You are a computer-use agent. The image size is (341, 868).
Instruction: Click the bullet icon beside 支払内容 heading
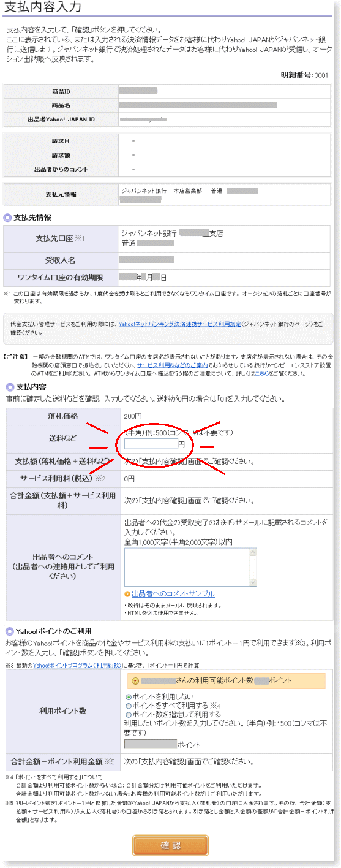(x=9, y=387)
